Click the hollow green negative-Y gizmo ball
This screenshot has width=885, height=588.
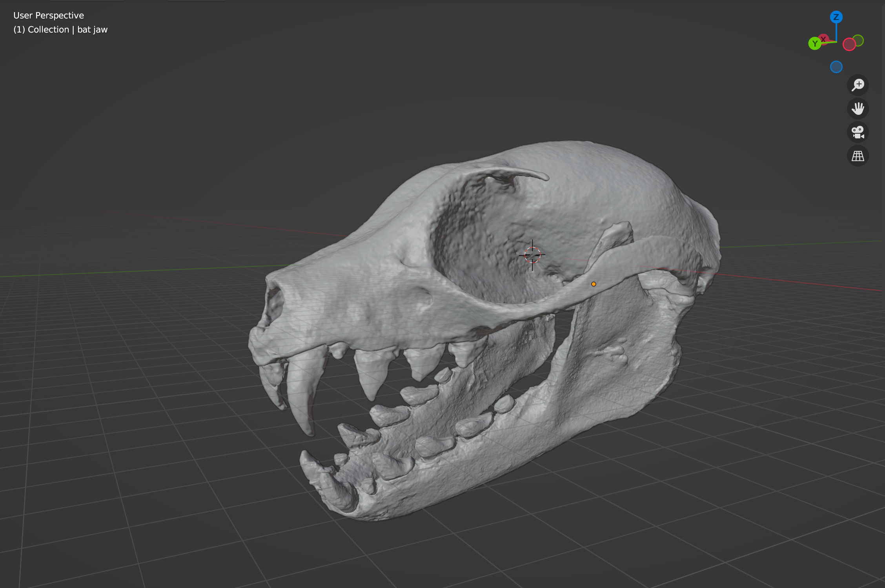(x=858, y=41)
